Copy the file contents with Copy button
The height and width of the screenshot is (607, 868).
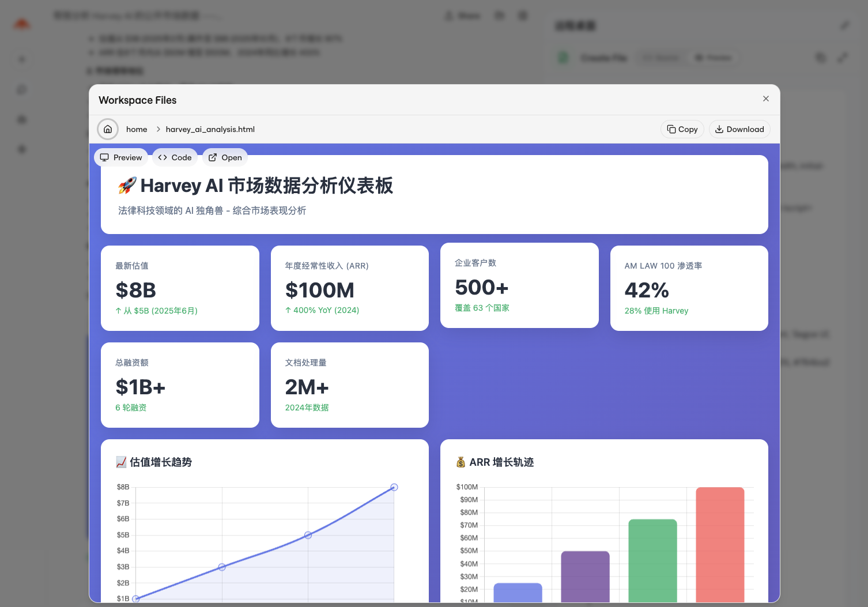682,129
